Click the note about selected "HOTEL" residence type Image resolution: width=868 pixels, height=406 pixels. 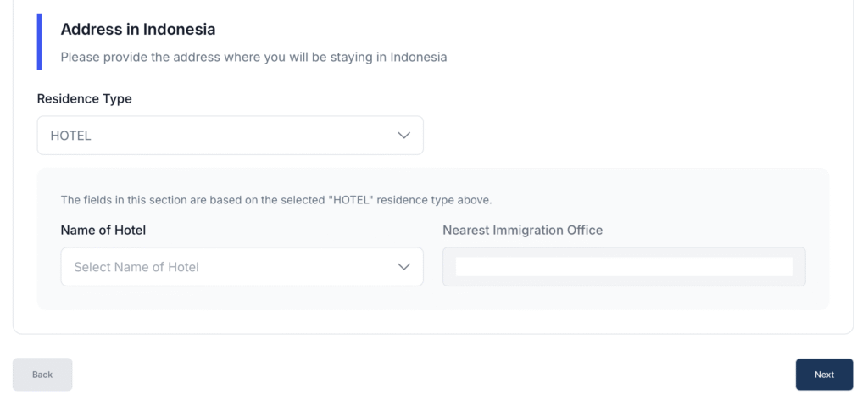(275, 200)
